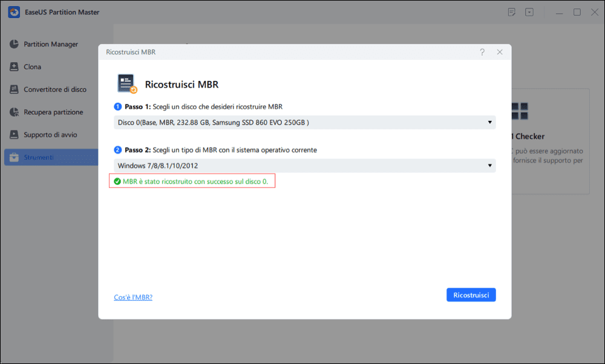
Task: Click the MBR success message text
Action: click(x=195, y=181)
